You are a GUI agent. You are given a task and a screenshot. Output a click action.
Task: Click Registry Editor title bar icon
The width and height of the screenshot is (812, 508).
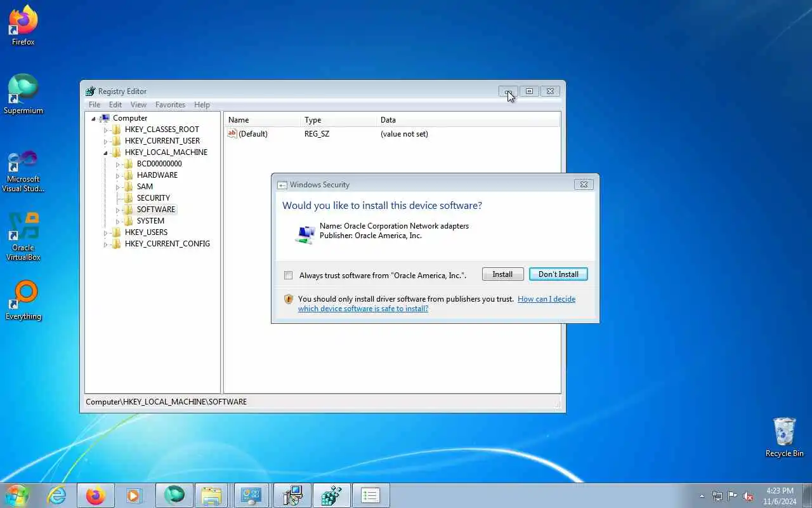click(90, 91)
